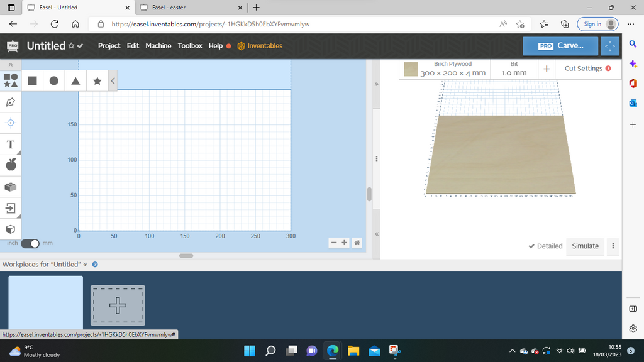The image size is (644, 362).
Task: Open the Drill tool
Action: 10,123
